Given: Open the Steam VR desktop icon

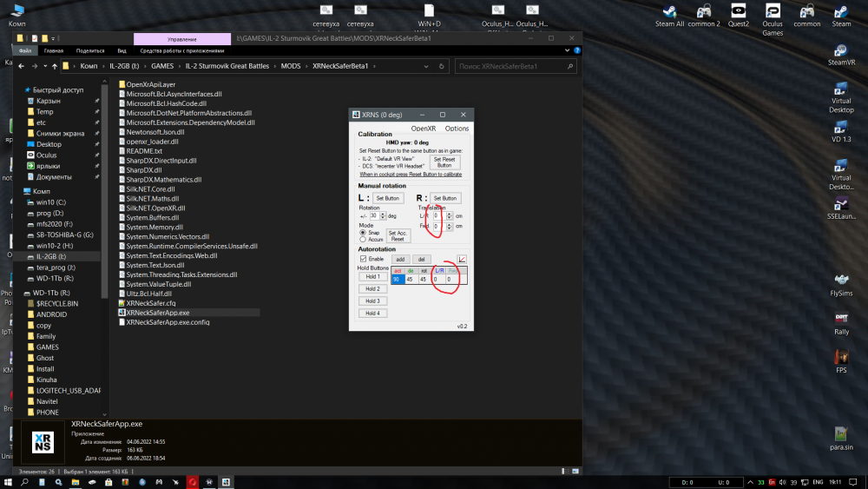Looking at the screenshot, I should 841,56.
